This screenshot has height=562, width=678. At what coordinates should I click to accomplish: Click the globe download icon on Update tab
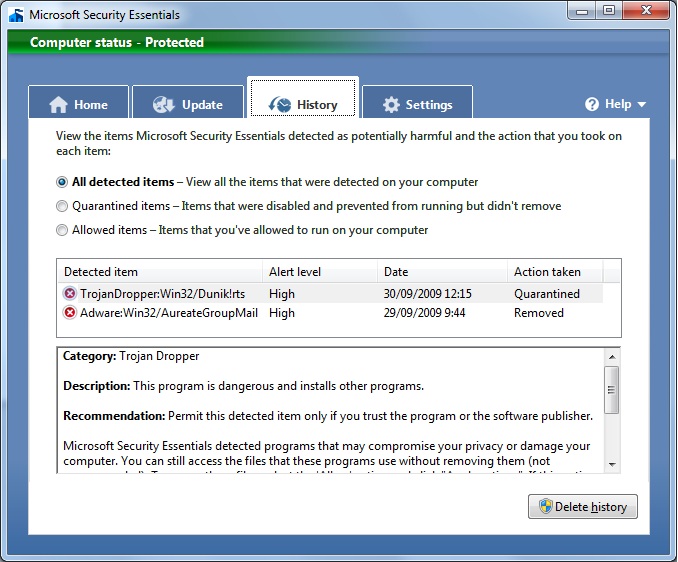[x=163, y=105]
